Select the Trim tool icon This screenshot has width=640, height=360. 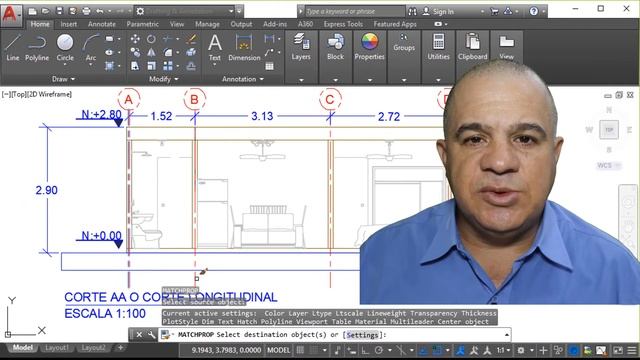tap(167, 39)
